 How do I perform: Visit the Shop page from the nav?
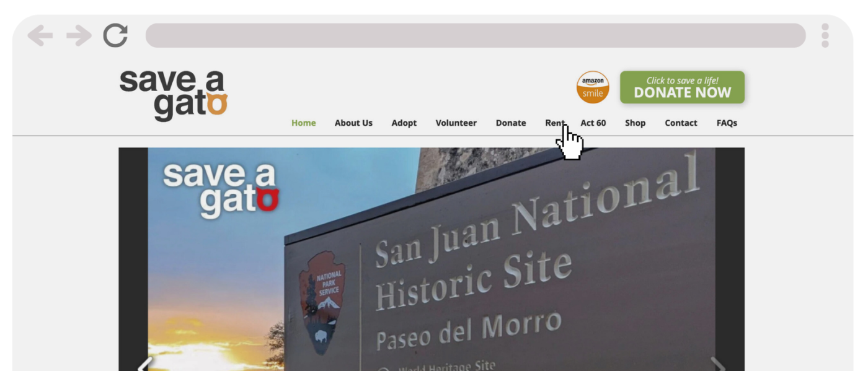tap(635, 123)
